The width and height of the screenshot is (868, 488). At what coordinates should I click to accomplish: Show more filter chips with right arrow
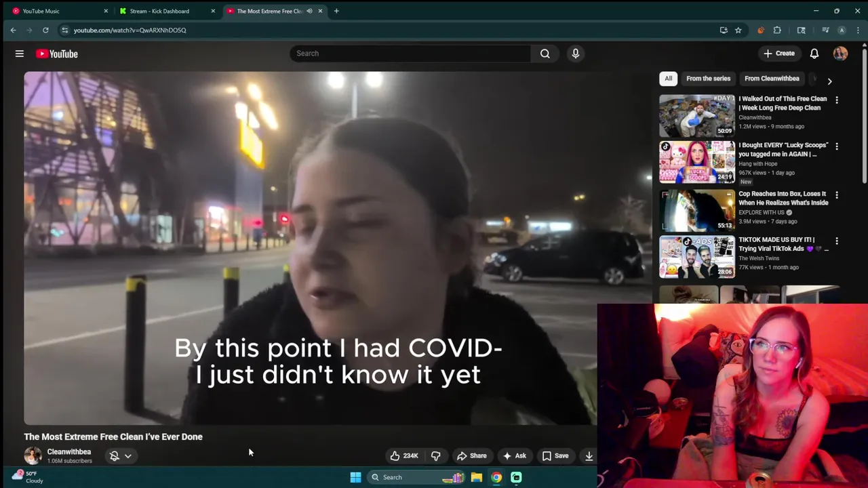829,81
